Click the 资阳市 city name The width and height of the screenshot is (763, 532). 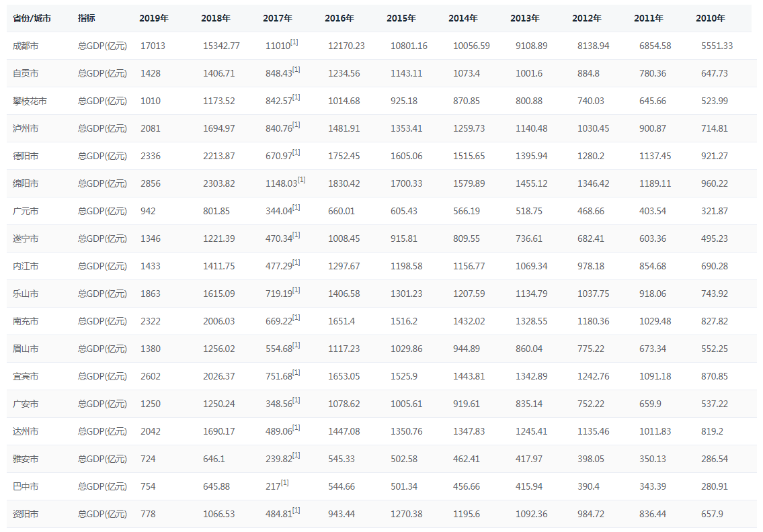click(26, 514)
